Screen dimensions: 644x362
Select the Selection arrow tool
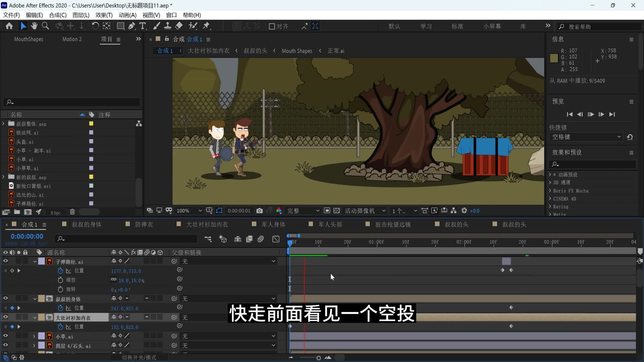[x=23, y=26]
